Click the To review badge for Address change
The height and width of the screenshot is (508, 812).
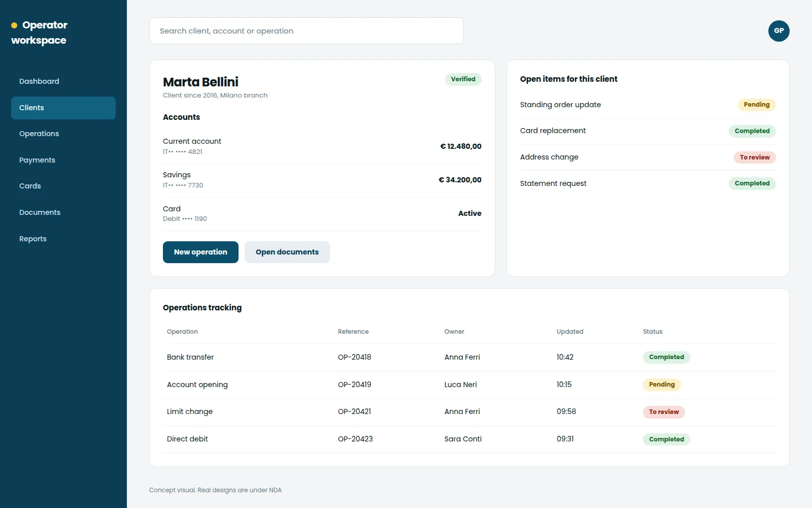pos(755,157)
